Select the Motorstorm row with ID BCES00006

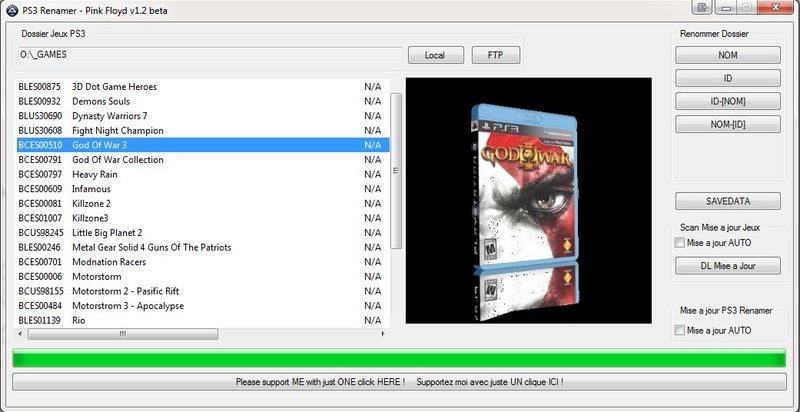click(x=203, y=277)
